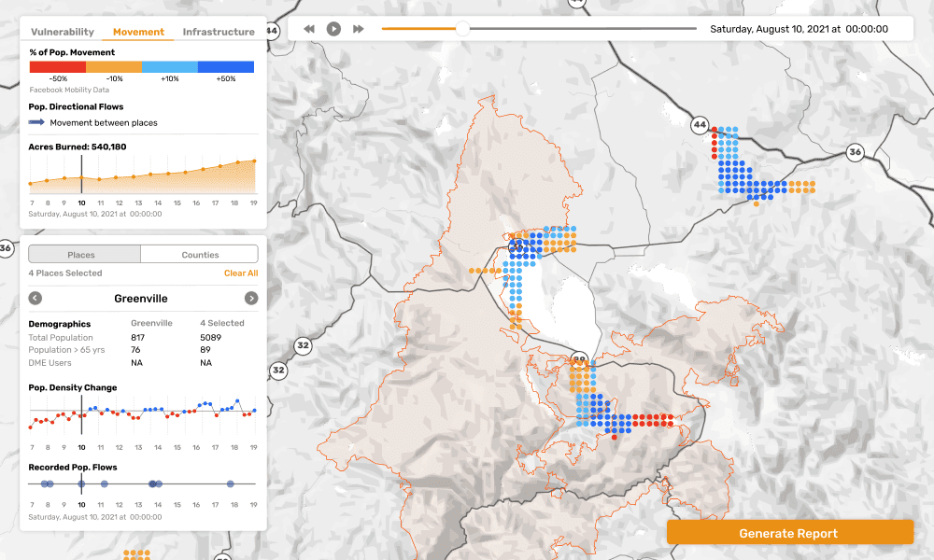This screenshot has height=560, width=934.
Task: Click the Greenville place name heading
Action: pyautogui.click(x=141, y=298)
